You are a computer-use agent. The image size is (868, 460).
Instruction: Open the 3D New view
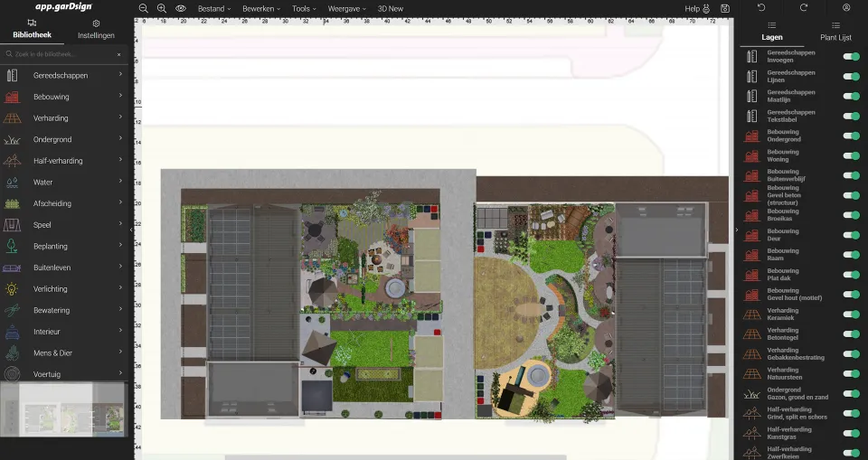coord(391,9)
